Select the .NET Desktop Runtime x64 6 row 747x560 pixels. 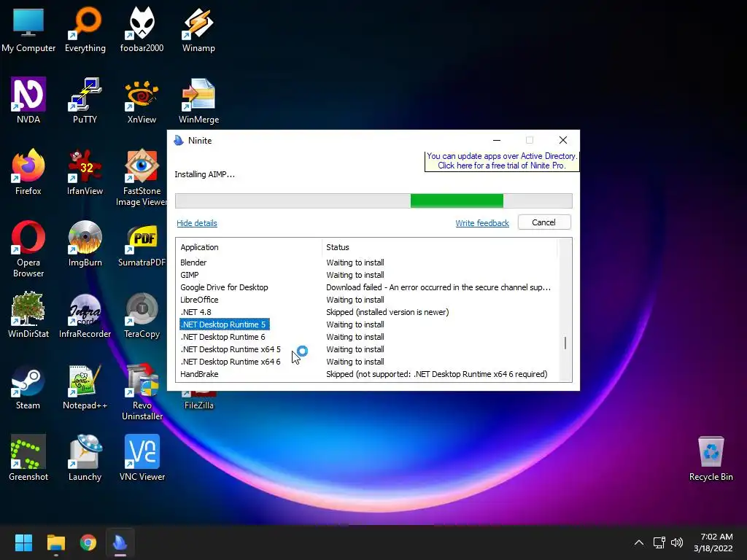tap(367, 362)
